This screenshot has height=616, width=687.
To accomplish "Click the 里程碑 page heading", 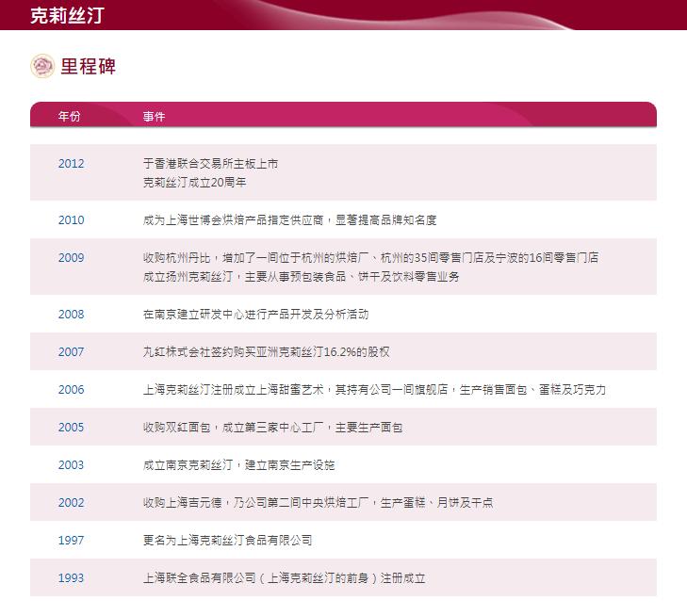I will click(88, 67).
